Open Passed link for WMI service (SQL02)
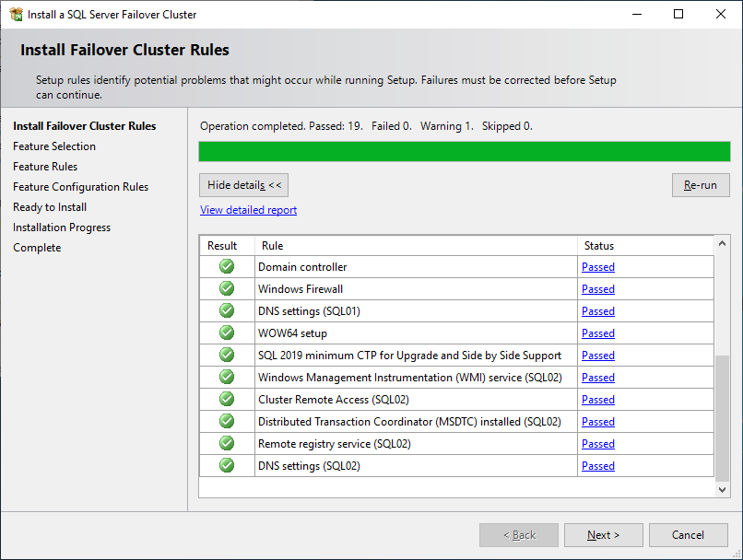Screen dimensions: 743x560 tap(598, 378)
